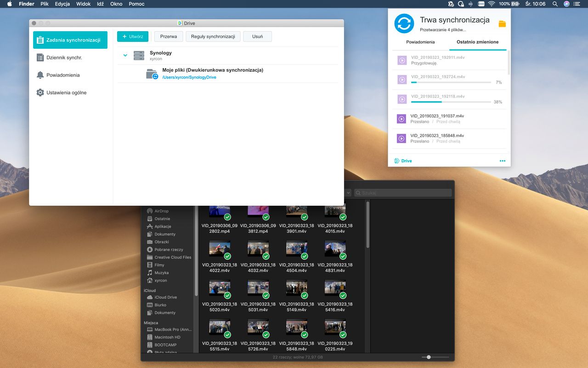Click the Finder Szukaj search field

403,193
